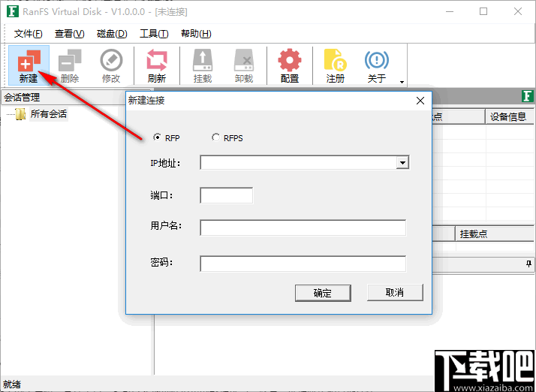Open the 帮助(H) menu
The height and width of the screenshot is (392, 536).
pyautogui.click(x=196, y=34)
